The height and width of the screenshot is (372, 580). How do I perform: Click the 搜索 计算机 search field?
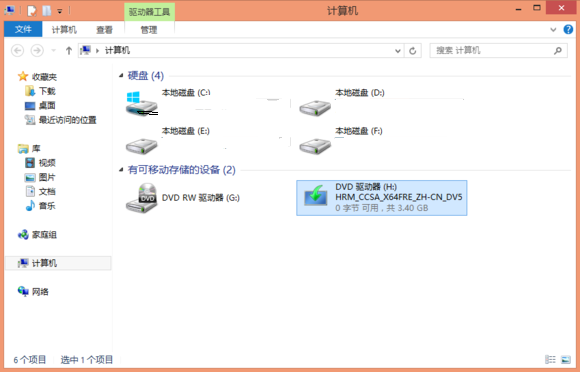pos(498,50)
